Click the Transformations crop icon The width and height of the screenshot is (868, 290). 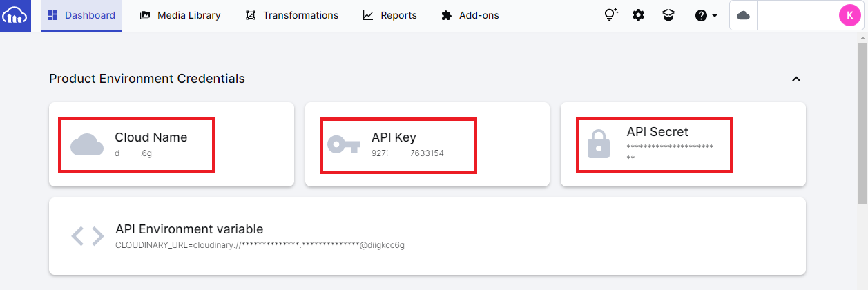[251, 15]
